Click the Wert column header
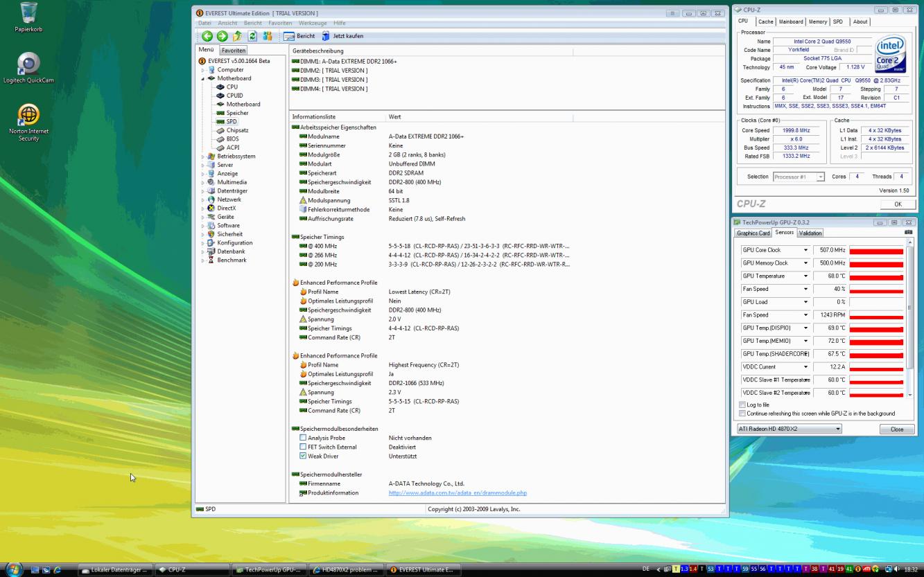The image size is (924, 577). pos(479,117)
